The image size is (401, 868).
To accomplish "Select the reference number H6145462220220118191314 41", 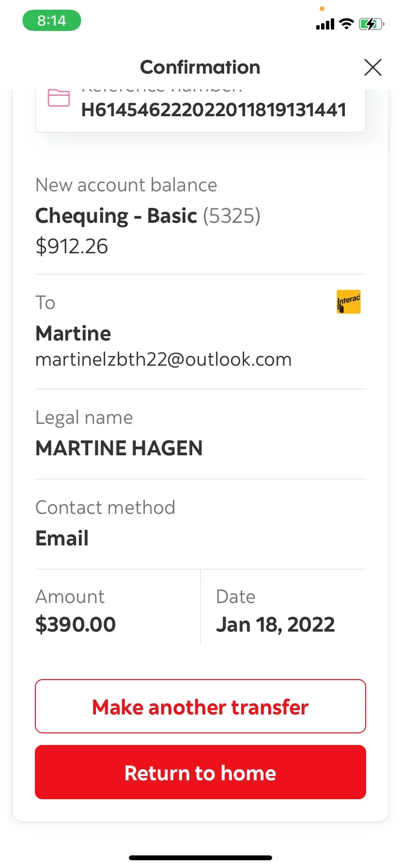I will 214,110.
